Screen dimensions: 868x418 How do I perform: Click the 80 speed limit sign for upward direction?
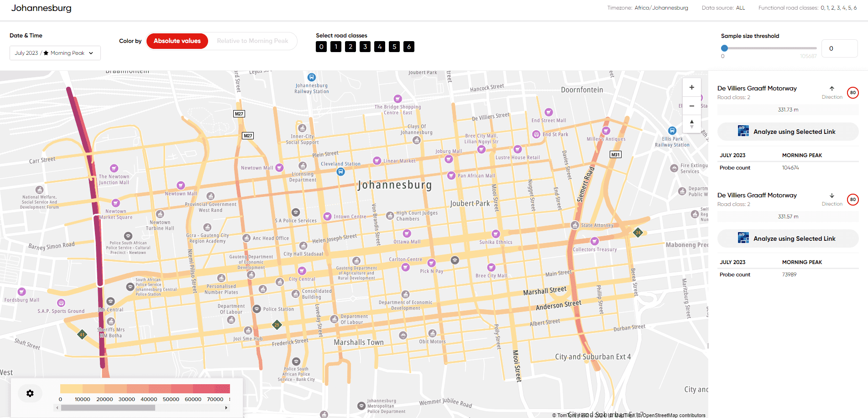coord(852,93)
